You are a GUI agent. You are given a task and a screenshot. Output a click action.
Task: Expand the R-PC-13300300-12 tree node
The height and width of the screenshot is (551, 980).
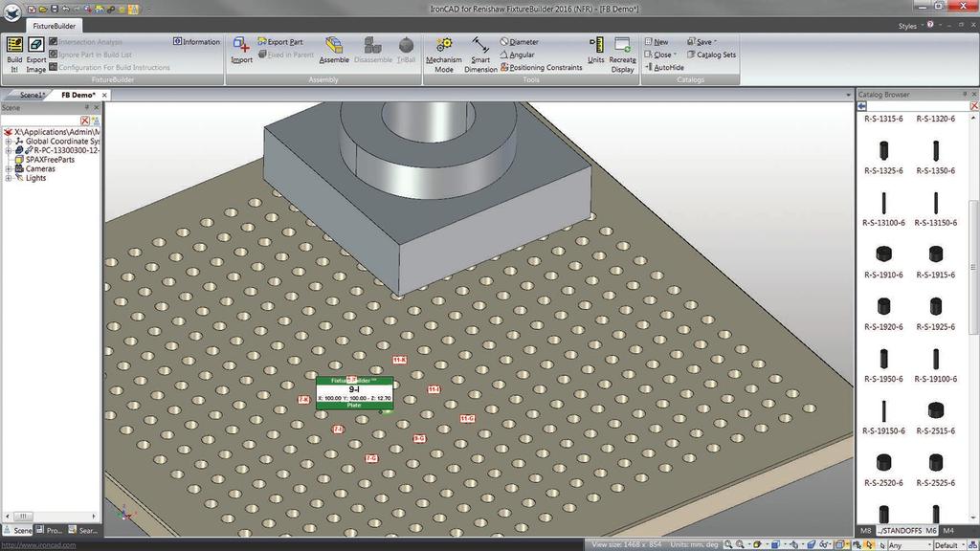pyautogui.click(x=8, y=150)
